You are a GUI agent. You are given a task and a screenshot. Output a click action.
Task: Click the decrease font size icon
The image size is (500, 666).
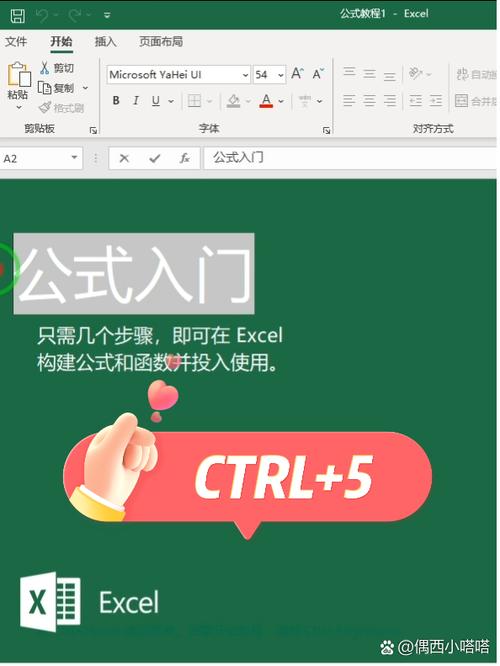[318, 74]
